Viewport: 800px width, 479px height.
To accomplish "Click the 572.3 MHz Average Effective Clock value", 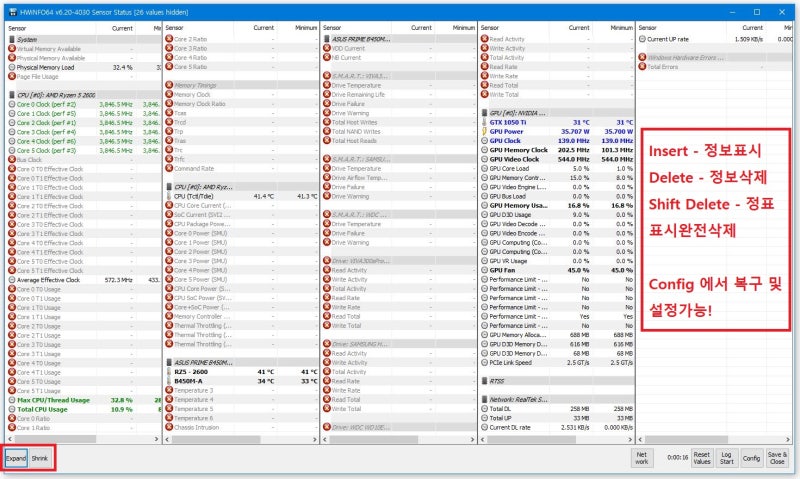I will pos(118,280).
